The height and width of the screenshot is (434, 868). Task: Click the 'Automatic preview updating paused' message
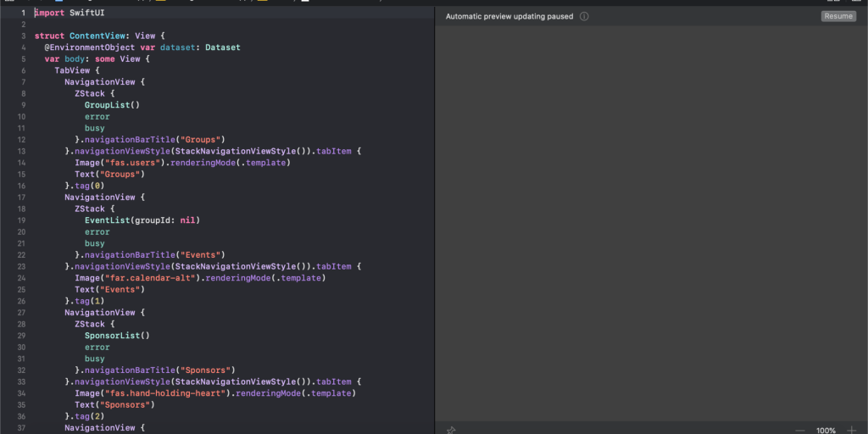[x=509, y=16]
